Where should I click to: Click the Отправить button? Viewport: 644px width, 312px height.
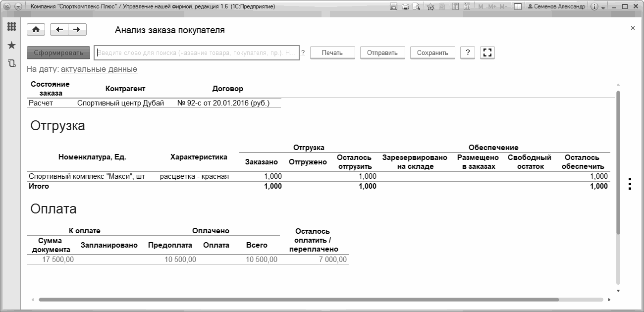tap(382, 52)
